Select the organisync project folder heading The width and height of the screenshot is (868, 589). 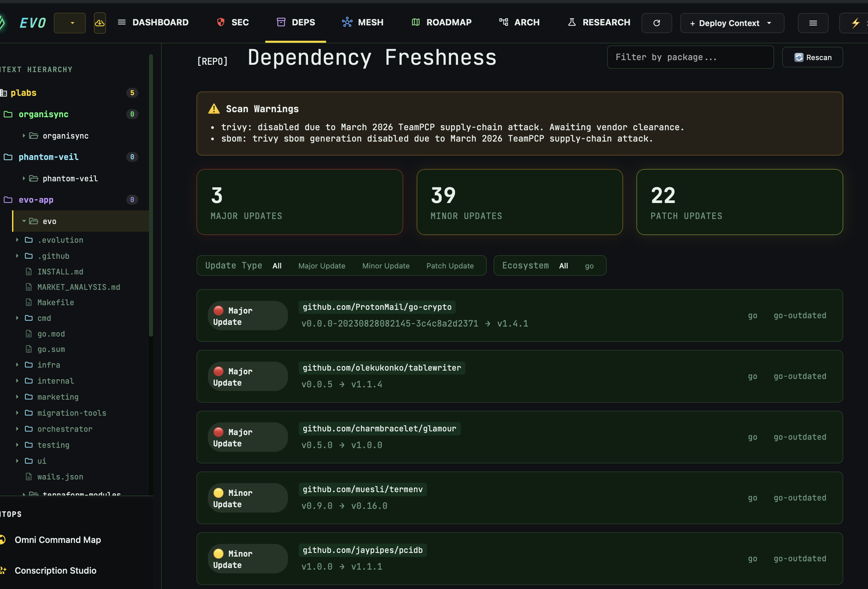pyautogui.click(x=43, y=114)
